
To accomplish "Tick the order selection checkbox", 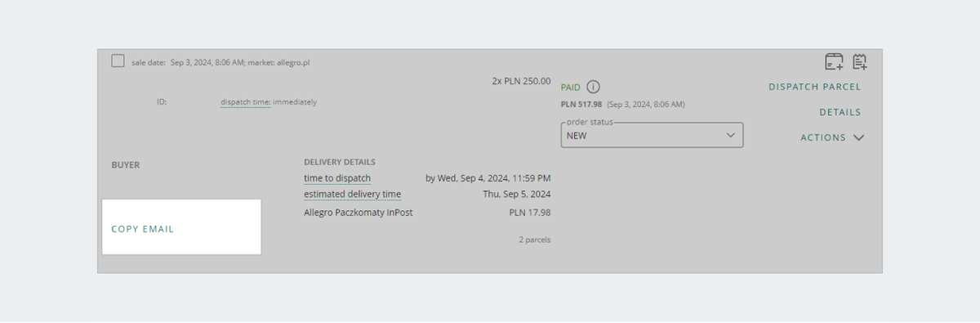I will 118,61.
